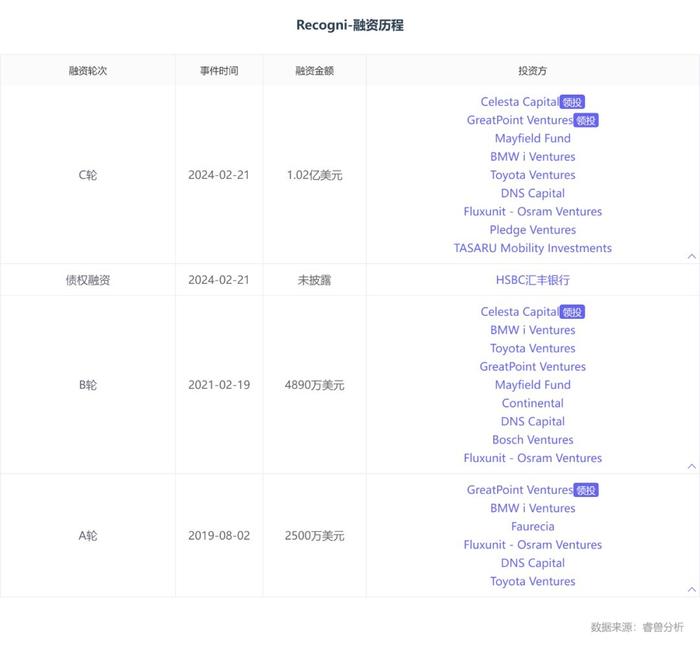Open TASARU Mobility Investments link

(532, 248)
